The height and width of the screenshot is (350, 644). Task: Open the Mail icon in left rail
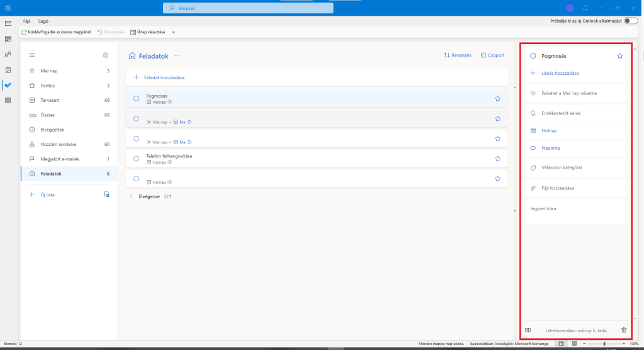pos(8,23)
